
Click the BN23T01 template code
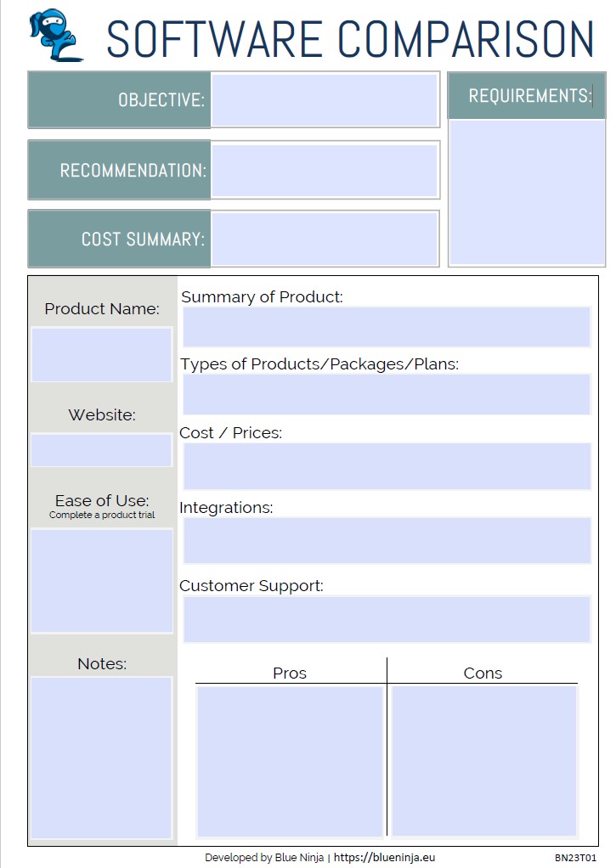(x=576, y=858)
